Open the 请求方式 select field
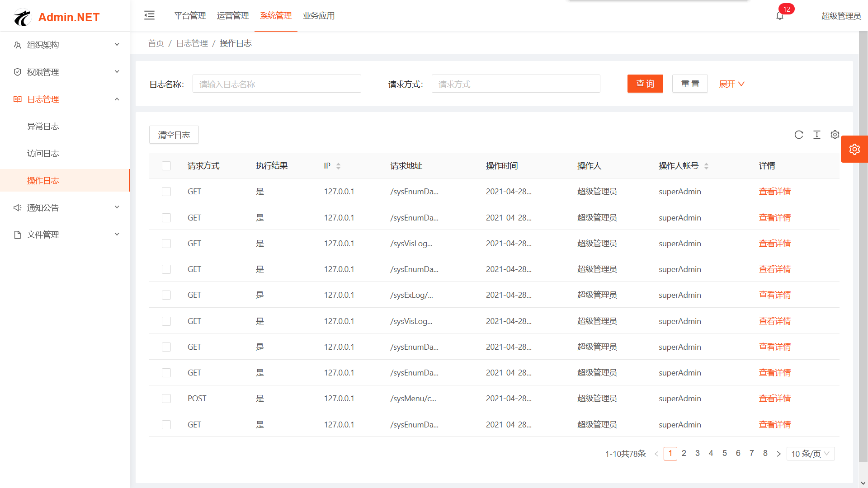 pyautogui.click(x=516, y=84)
